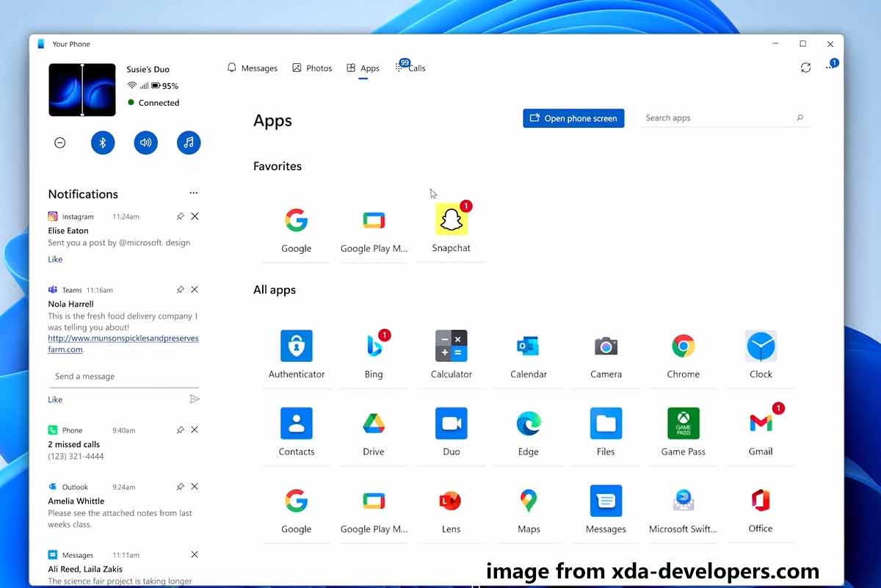Click the search magnifier icon
881x588 pixels.
[800, 117]
